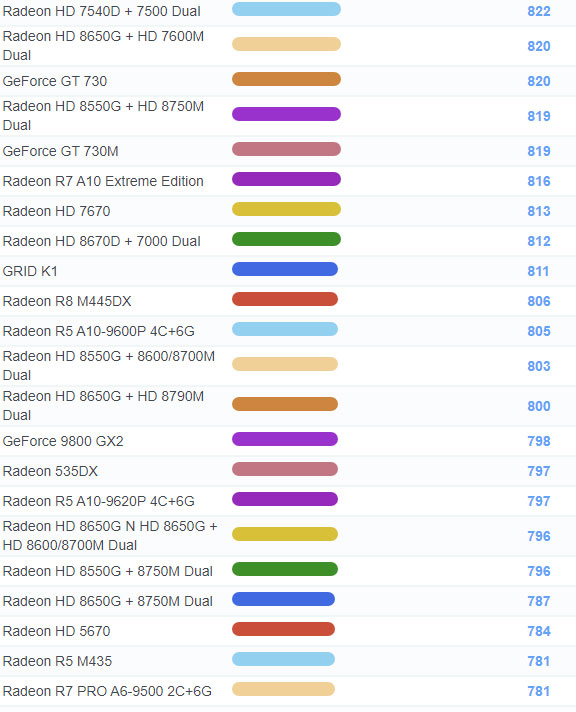Select the GeForce GT 730M row name
This screenshot has width=576, height=712.
click(60, 151)
